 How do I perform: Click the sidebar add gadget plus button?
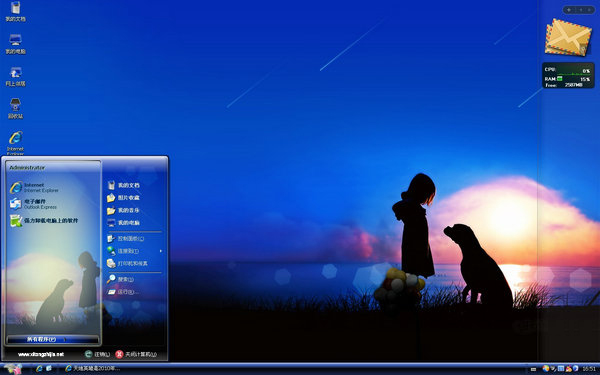[x=569, y=10]
